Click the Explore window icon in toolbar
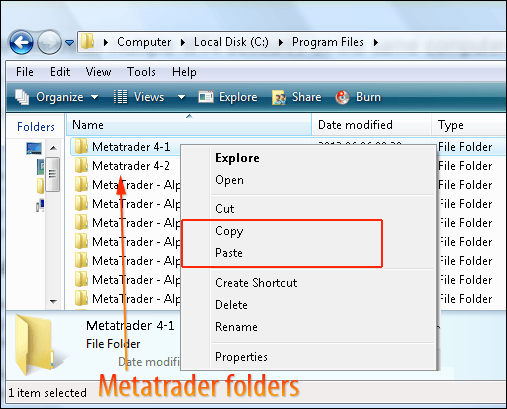507x409 pixels. [206, 97]
